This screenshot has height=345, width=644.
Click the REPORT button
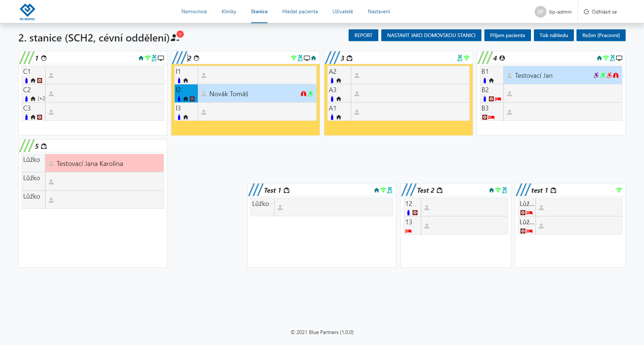[363, 35]
